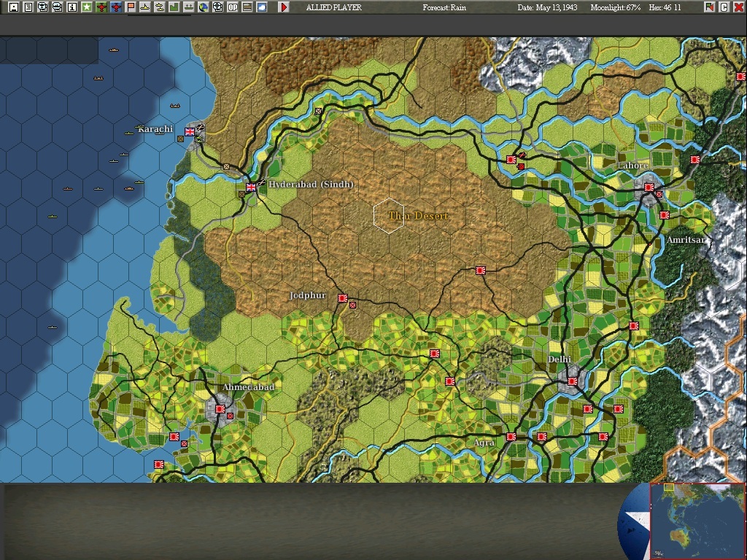Click the 'Moonlight: 67%' status text
This screenshot has width=747, height=560.
coord(616,7)
